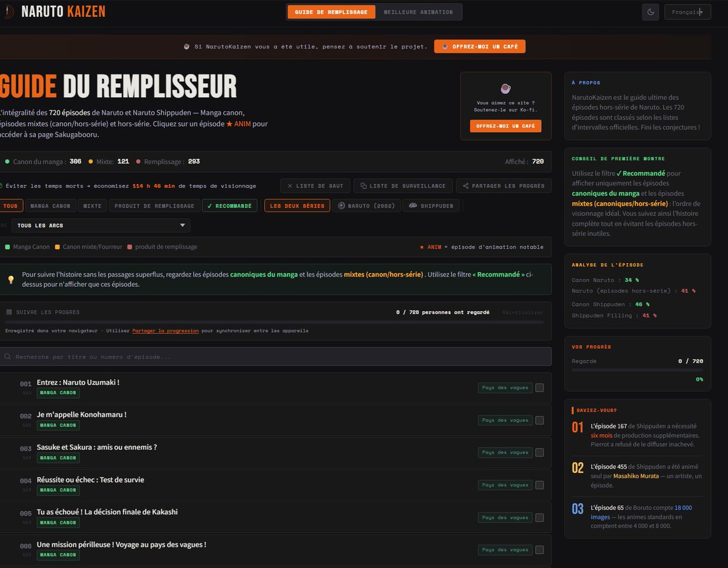The width and height of the screenshot is (728, 568).
Task: Expand the Tous les arcs dropdown
Action: (101, 226)
